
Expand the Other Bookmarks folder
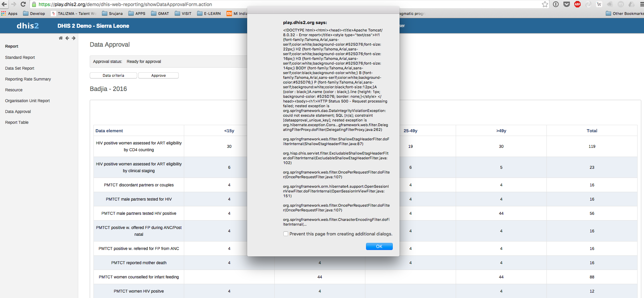click(x=625, y=14)
